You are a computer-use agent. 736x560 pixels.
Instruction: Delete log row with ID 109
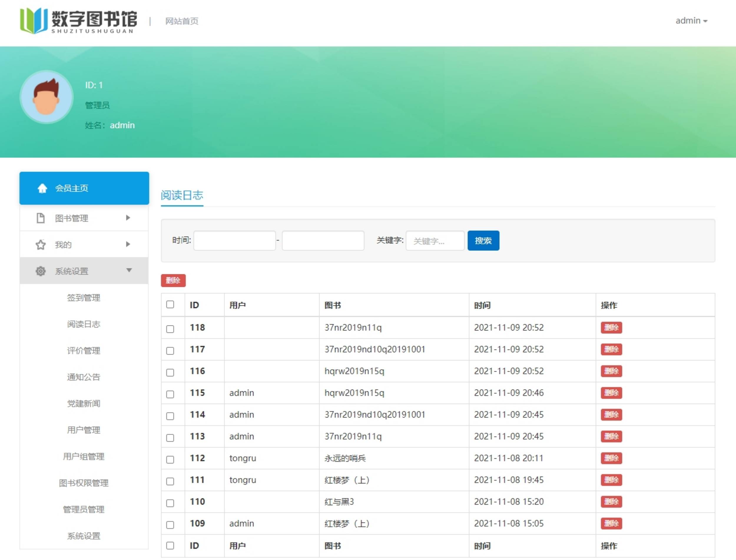click(x=611, y=523)
